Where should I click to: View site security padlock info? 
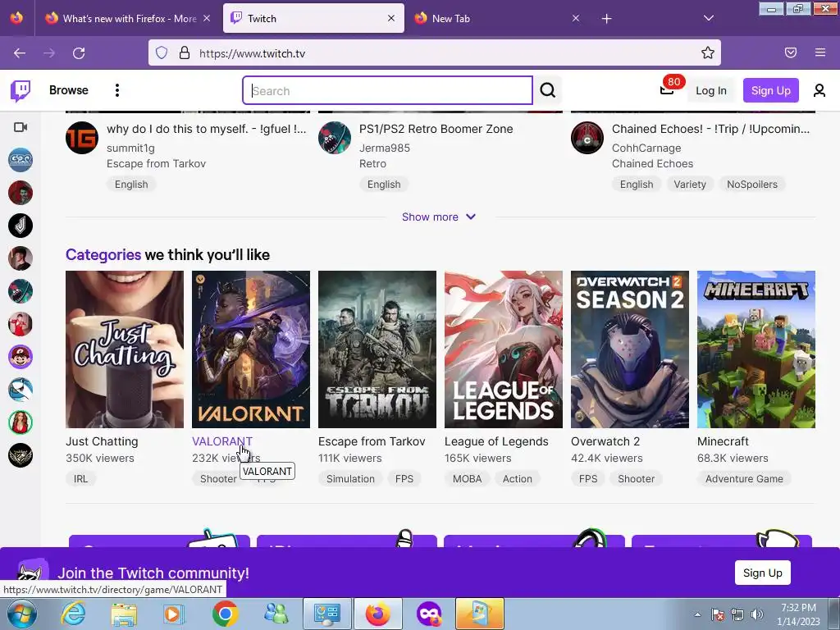click(x=185, y=53)
